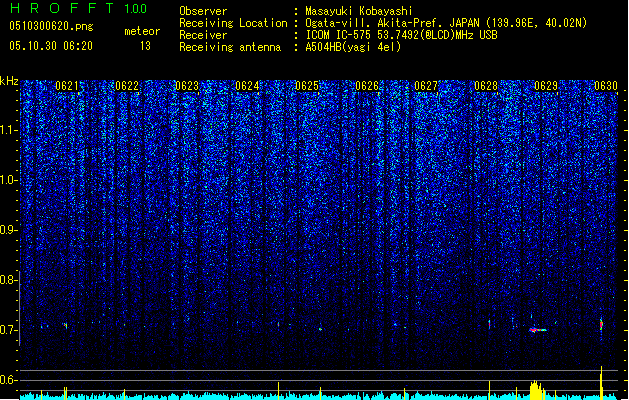The width and height of the screenshot is (629, 400).
Task: Click the 0630 time marker
Action: point(606,86)
